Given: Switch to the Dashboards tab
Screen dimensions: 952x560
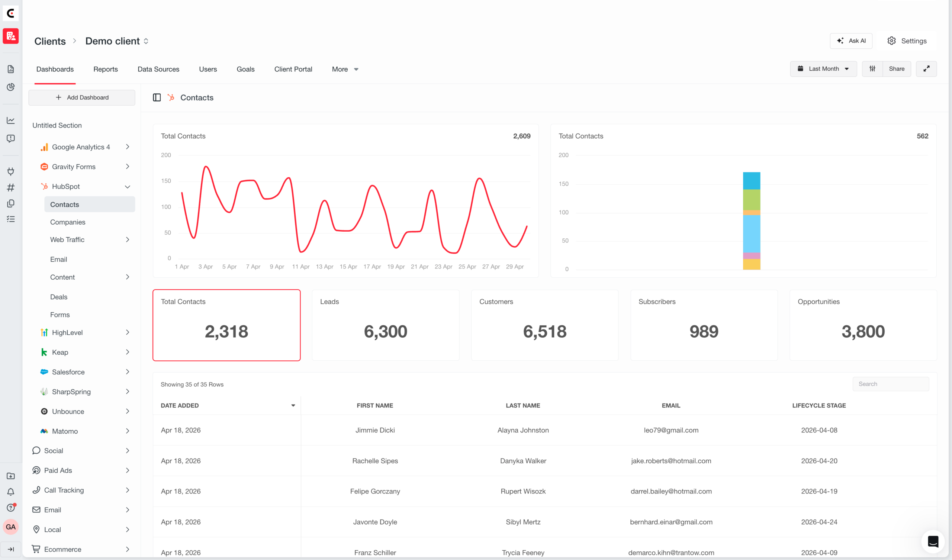Looking at the screenshot, I should pos(55,69).
